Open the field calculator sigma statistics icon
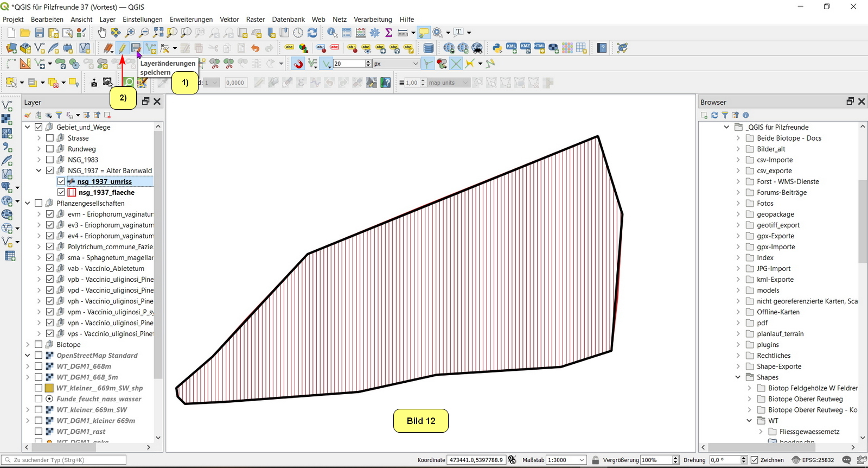The image size is (868, 468). tap(388, 33)
